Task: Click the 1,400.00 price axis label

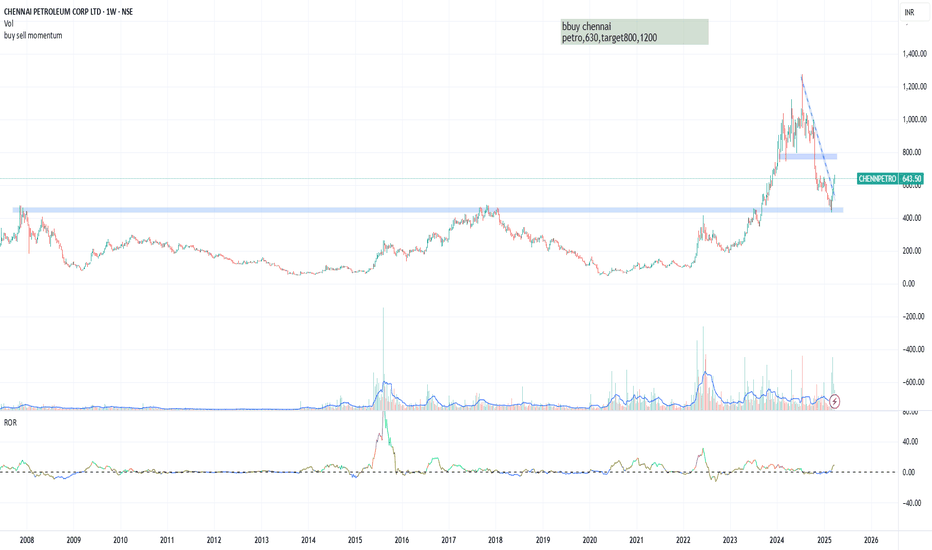Action: click(x=914, y=54)
